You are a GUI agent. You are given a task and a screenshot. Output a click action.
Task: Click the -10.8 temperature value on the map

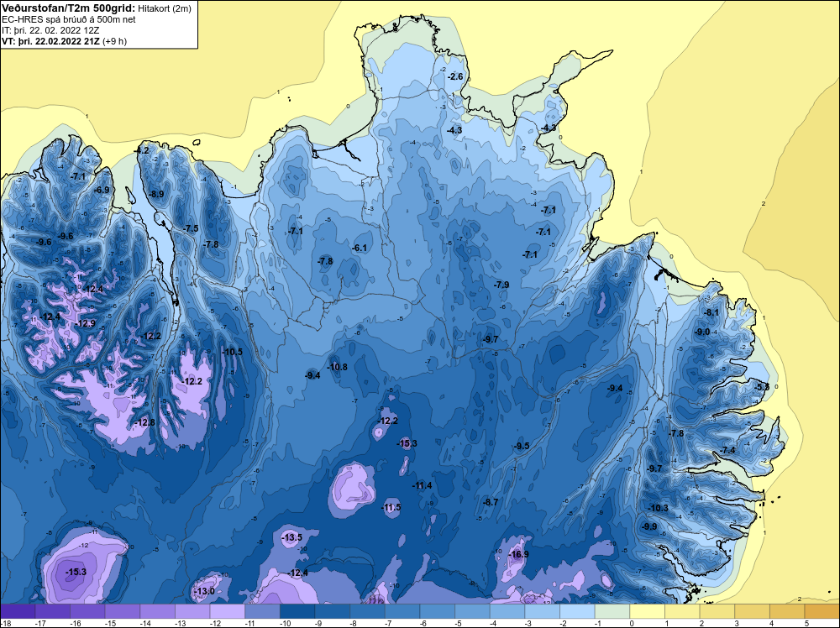point(337,367)
